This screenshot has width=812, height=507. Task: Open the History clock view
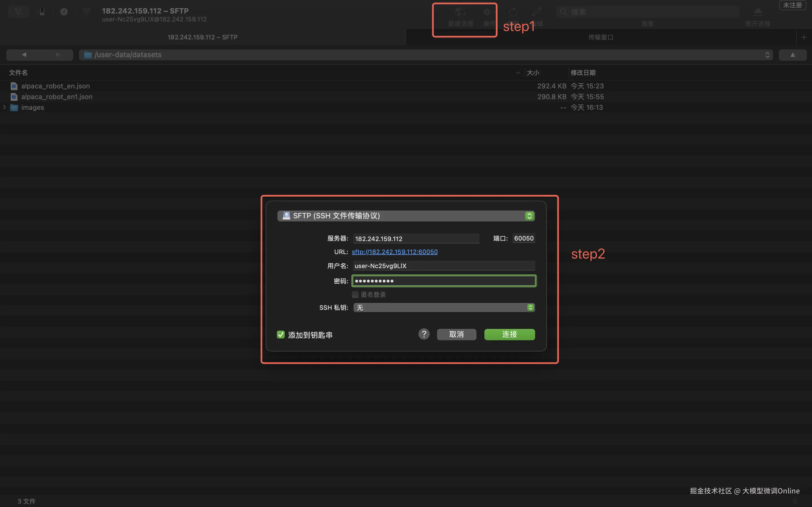(64, 12)
